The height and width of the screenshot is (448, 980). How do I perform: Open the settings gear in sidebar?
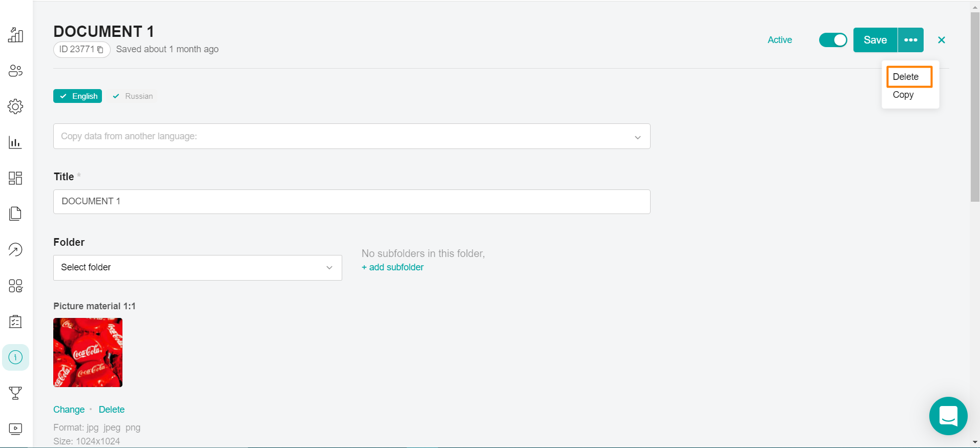pos(15,106)
